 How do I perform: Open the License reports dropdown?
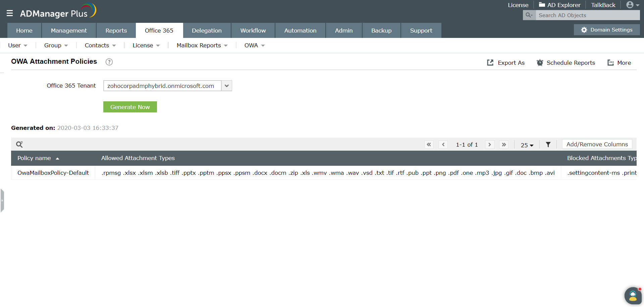146,45
